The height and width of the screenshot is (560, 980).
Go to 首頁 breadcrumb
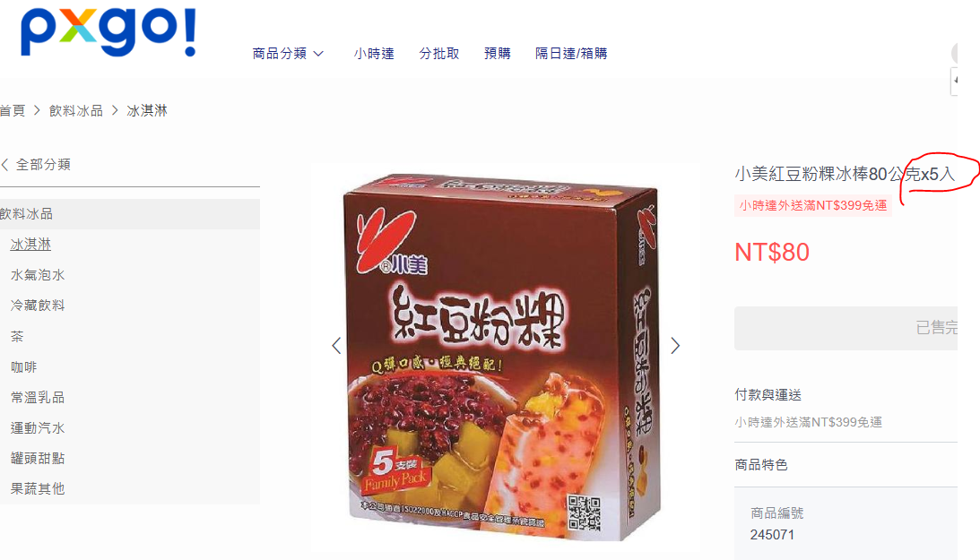pos(13,111)
